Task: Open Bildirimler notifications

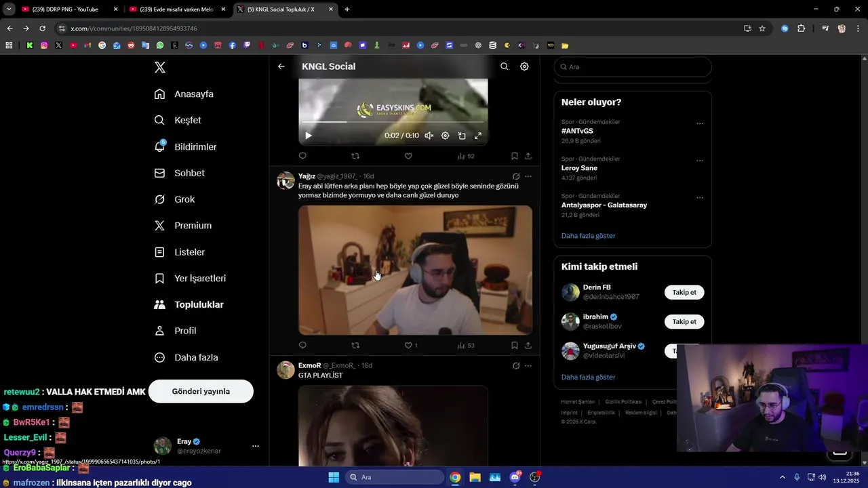Action: [x=185, y=146]
